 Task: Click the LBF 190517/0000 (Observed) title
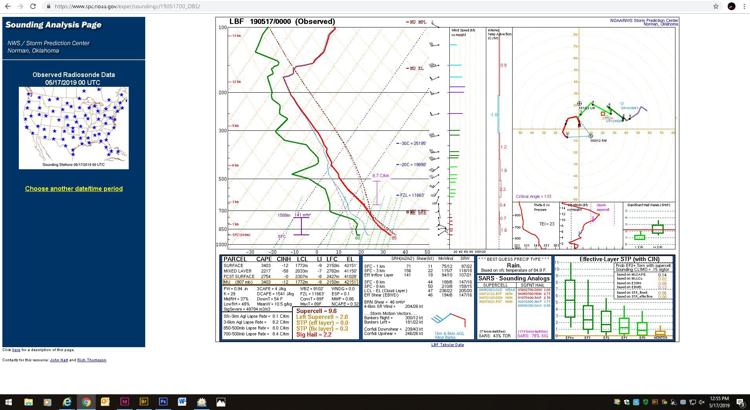282,22
